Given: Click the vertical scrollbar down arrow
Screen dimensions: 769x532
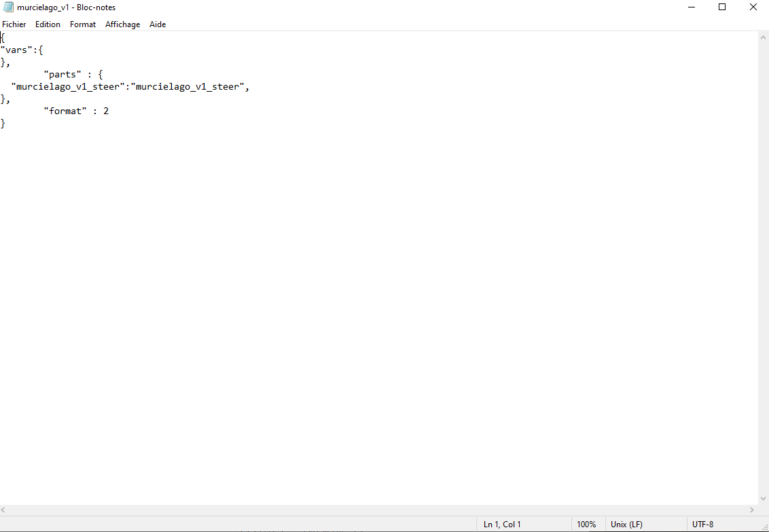Looking at the screenshot, I should (x=763, y=499).
